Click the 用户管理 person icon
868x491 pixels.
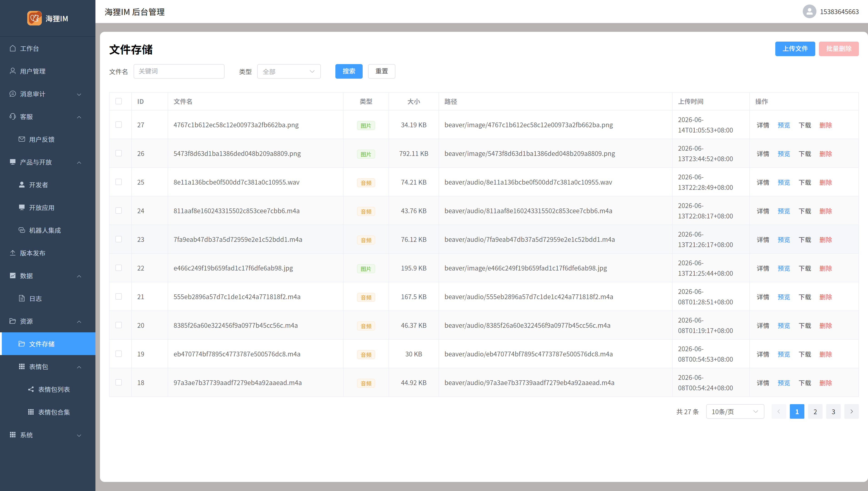pos(13,71)
